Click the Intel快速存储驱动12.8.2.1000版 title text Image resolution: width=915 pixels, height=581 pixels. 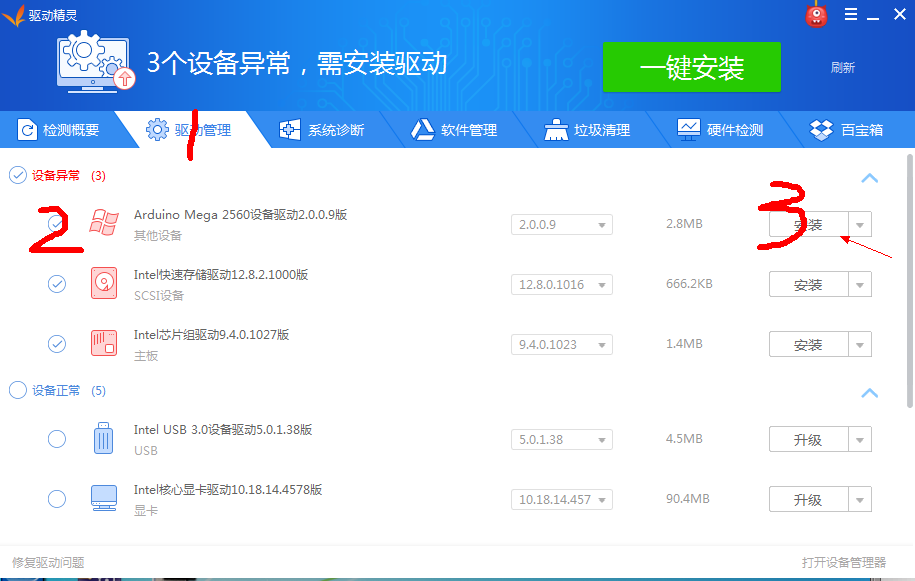[x=221, y=275]
